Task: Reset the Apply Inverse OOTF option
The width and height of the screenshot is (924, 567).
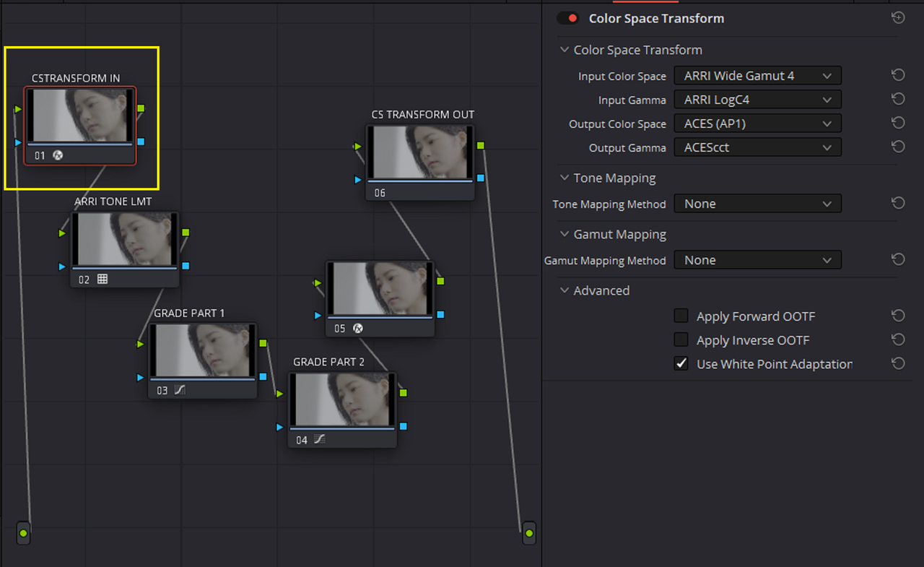Action: pyautogui.click(x=898, y=339)
